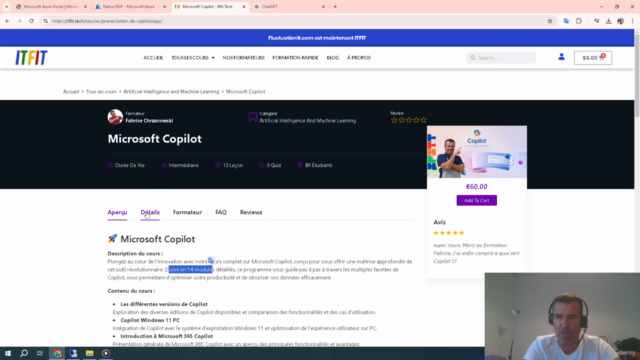
Task: Click the Google Translate icon in address bar
Action: pos(566,21)
